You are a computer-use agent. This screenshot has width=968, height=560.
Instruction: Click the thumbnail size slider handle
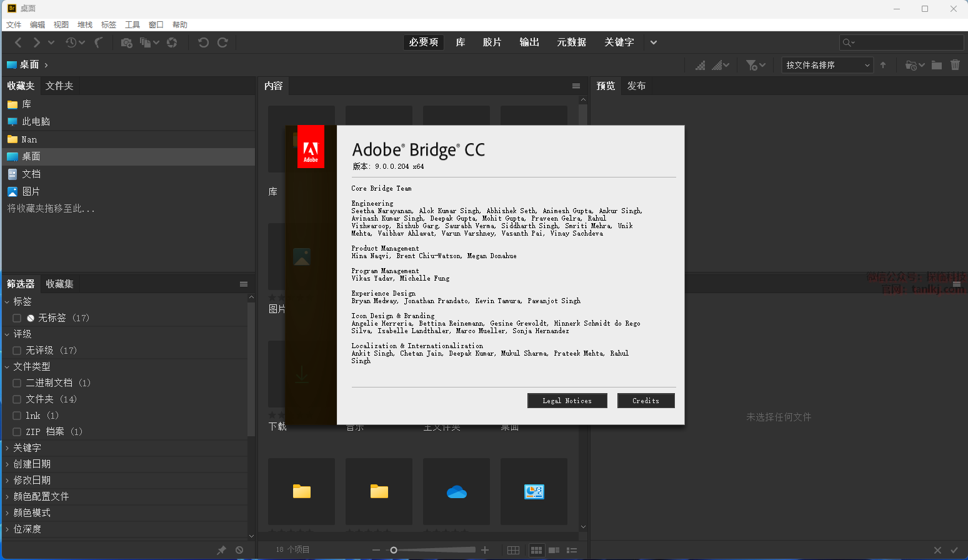(x=393, y=550)
